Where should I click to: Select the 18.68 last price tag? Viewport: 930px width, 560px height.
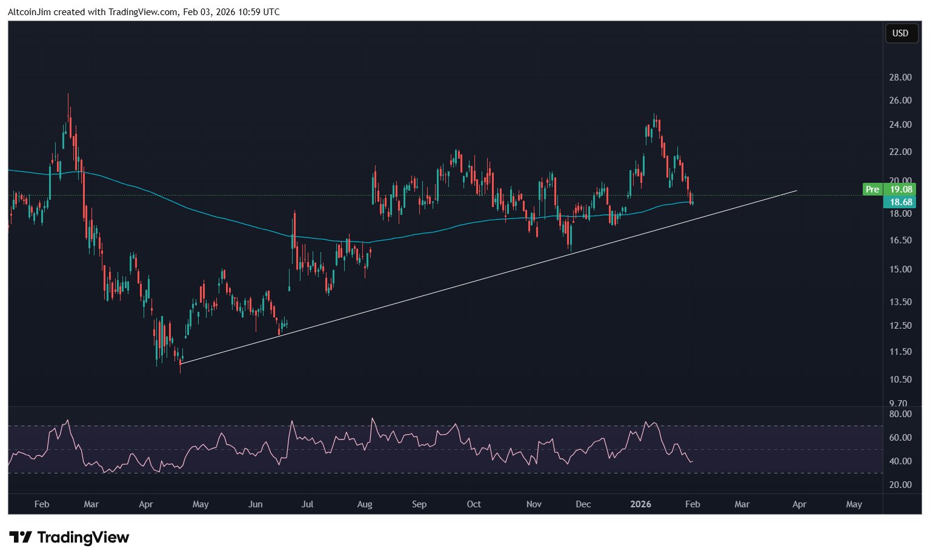tap(900, 202)
